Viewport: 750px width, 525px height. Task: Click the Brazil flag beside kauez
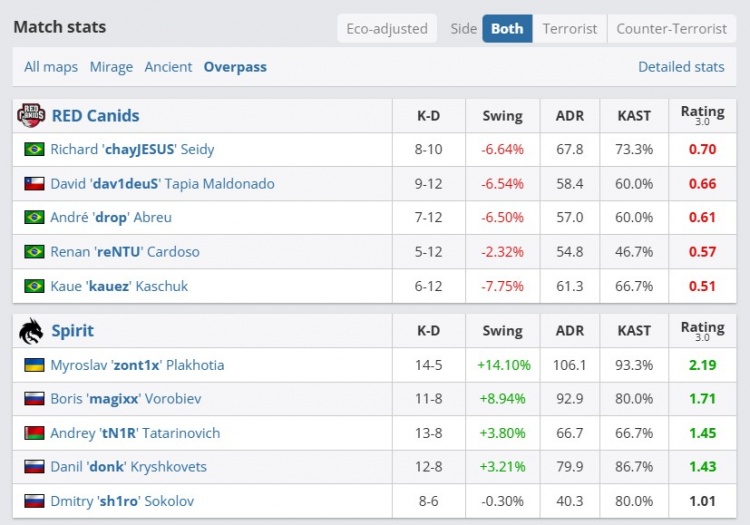click(34, 286)
